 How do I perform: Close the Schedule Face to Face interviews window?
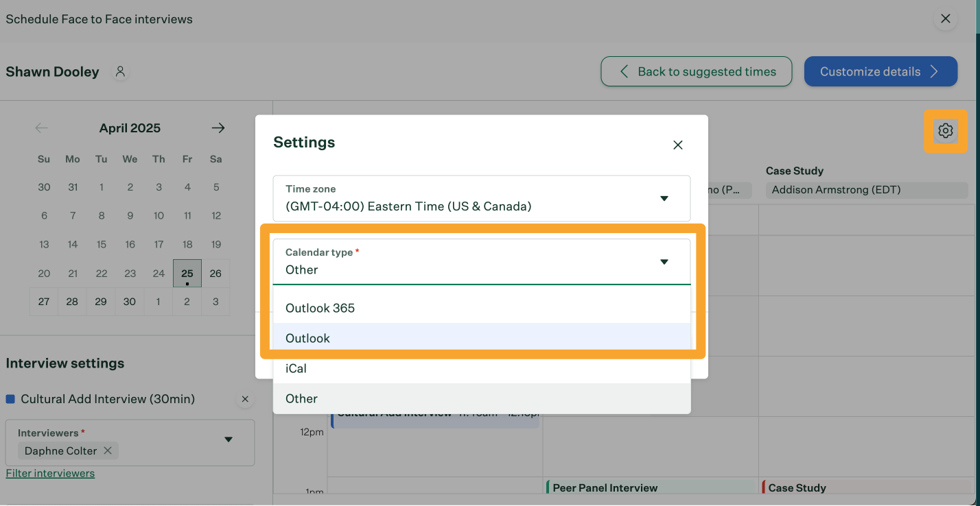pos(945,19)
